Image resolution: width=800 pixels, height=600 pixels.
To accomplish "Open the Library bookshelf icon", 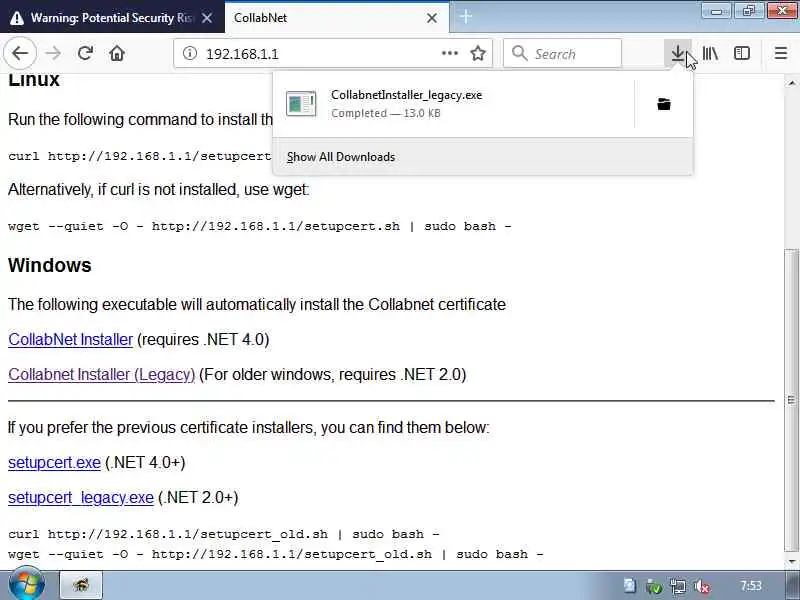I will (710, 53).
